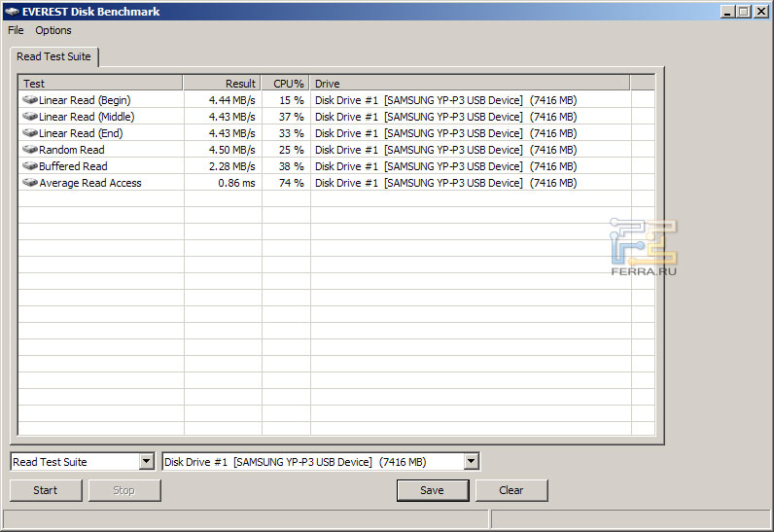
Task: Sort by the CPU% column header
Action: coord(286,84)
